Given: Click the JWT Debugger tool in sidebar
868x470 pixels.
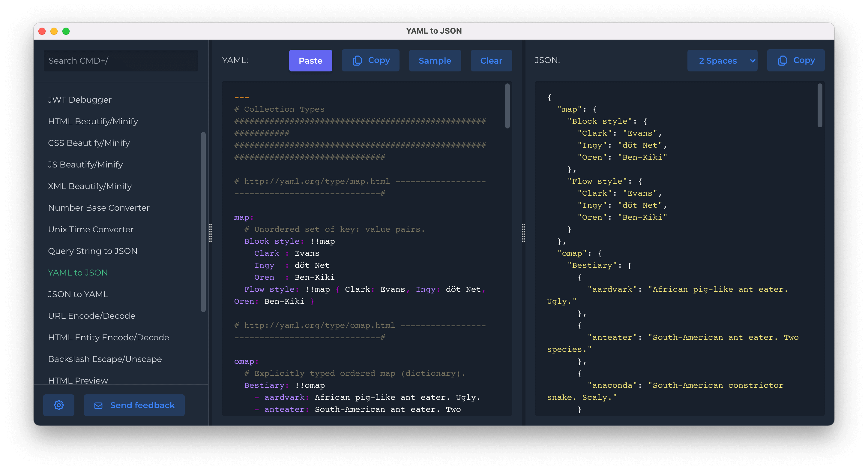Looking at the screenshot, I should 79,99.
